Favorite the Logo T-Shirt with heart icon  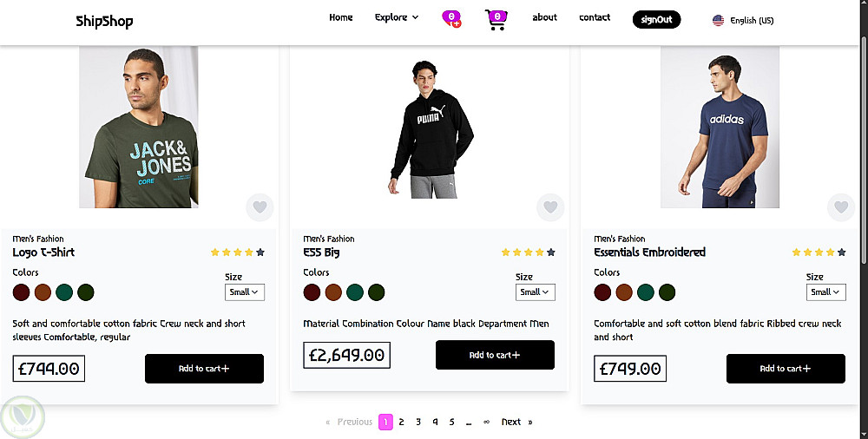click(260, 207)
